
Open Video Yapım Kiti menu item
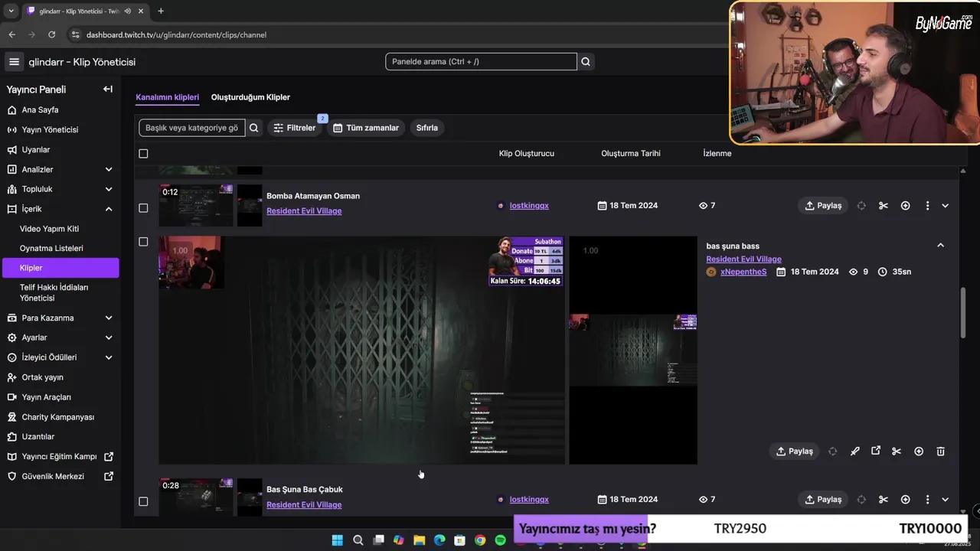49,229
